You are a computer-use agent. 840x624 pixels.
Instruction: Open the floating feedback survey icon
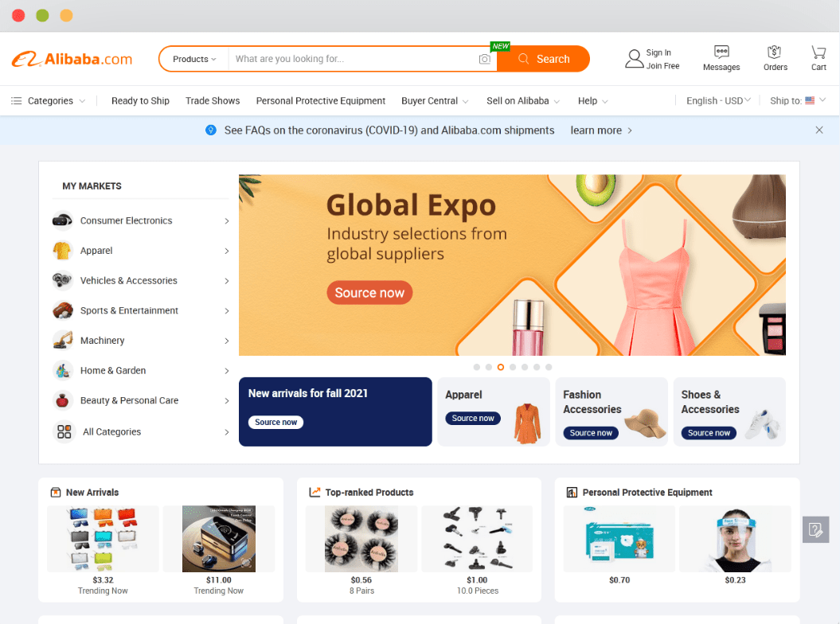815,530
